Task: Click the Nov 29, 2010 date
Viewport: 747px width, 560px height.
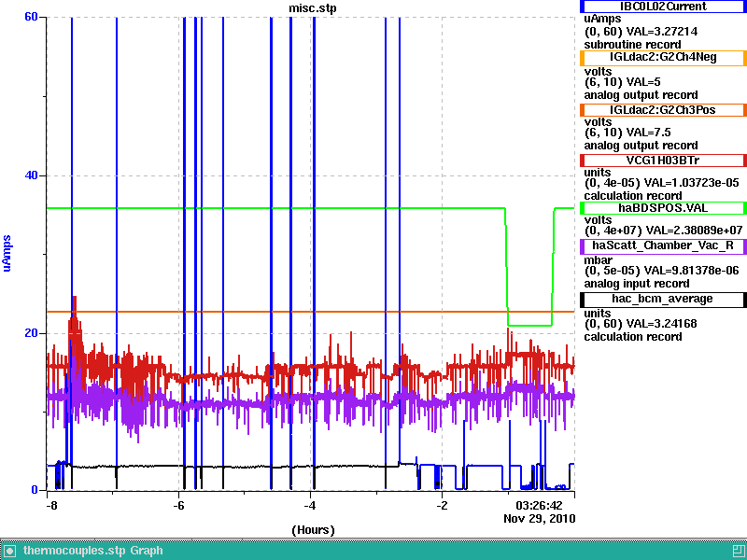Action: click(x=540, y=519)
